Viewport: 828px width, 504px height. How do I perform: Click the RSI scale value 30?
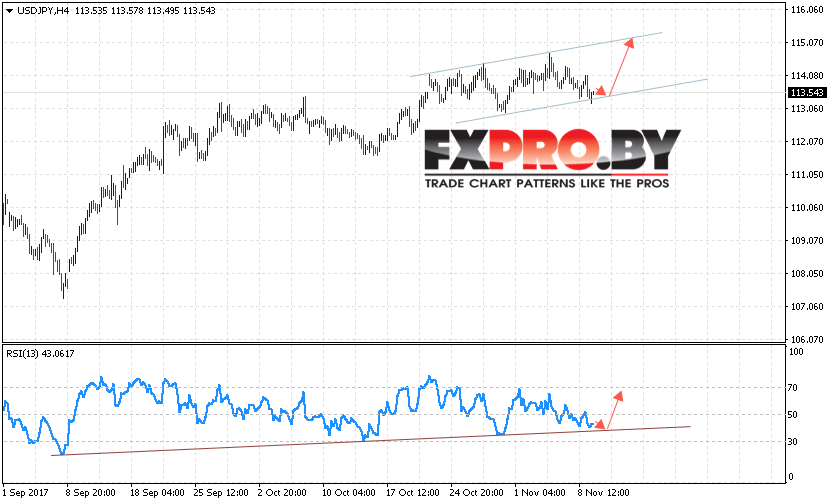(x=793, y=442)
